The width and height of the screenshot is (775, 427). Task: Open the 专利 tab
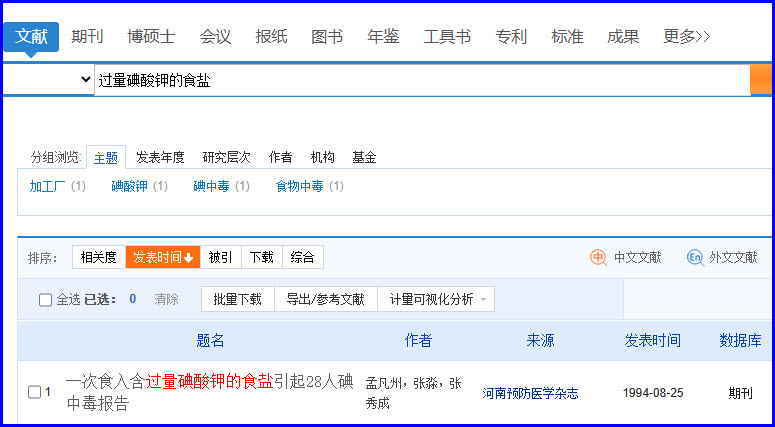[511, 37]
